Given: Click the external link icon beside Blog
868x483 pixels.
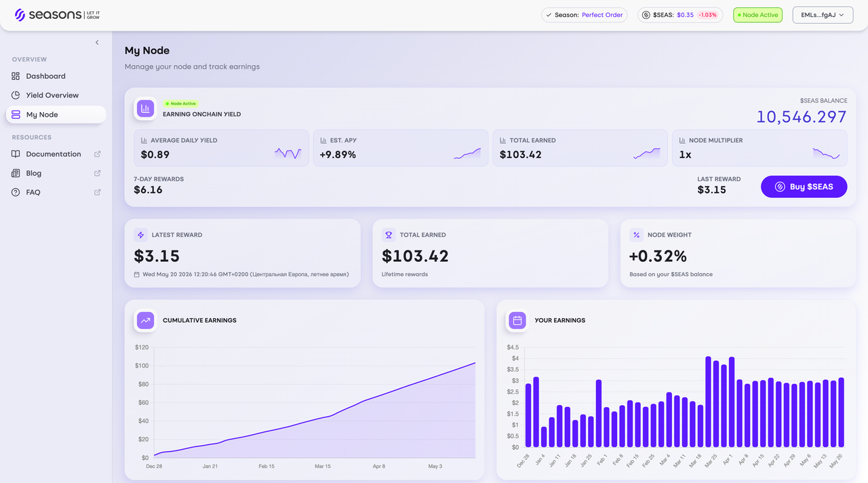Looking at the screenshot, I should [x=97, y=173].
